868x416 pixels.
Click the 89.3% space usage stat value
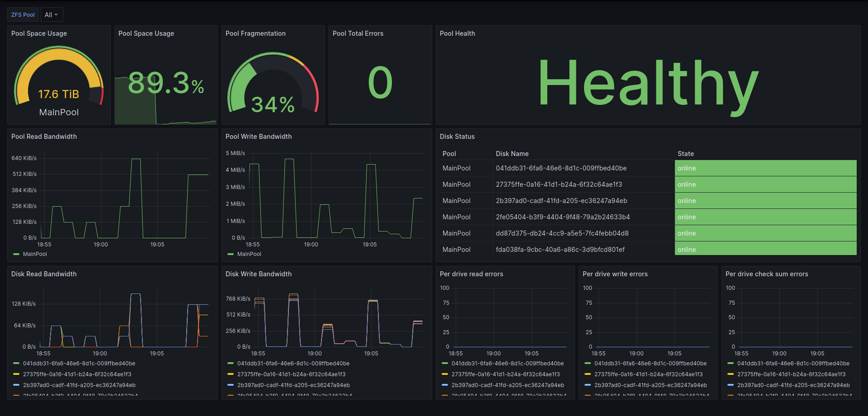166,83
